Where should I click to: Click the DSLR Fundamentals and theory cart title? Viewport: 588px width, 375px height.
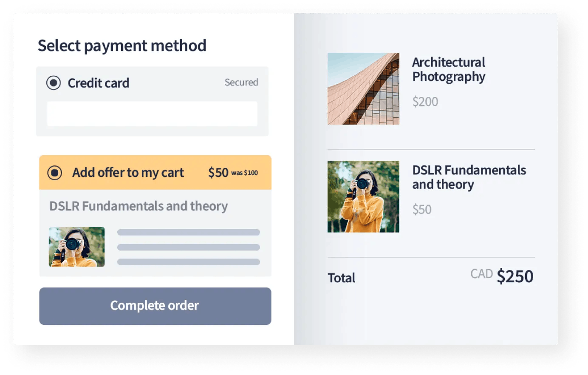(x=469, y=177)
